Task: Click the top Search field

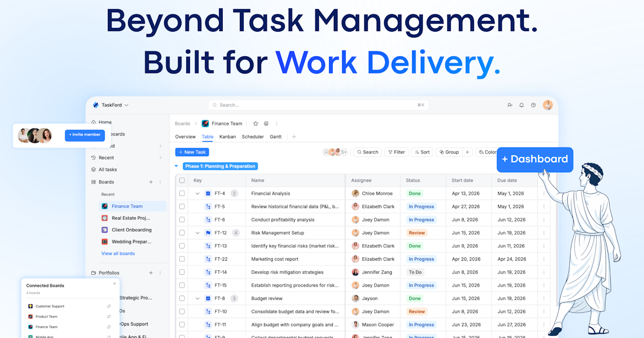Action: [318, 105]
